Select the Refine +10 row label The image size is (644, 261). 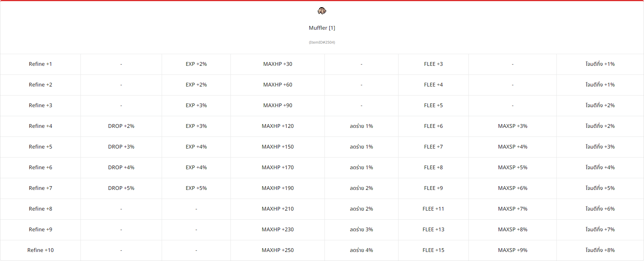tap(40, 250)
